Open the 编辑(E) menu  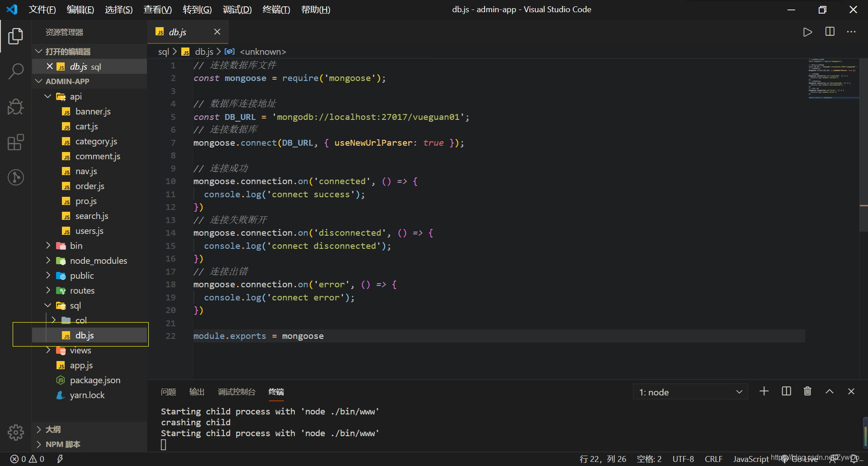coord(80,10)
